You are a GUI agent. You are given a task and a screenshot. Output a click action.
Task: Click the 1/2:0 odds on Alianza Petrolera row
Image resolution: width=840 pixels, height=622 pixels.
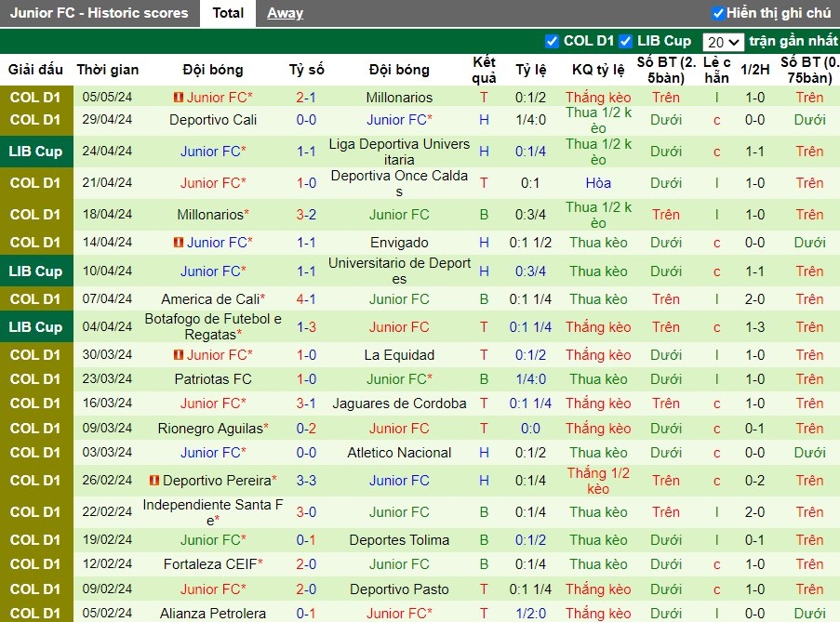[x=530, y=613]
